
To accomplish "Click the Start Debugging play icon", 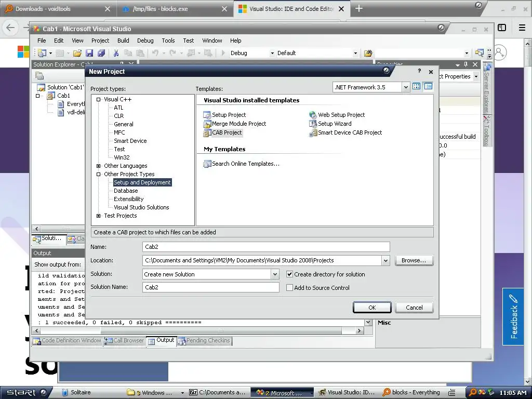I will (x=223, y=53).
